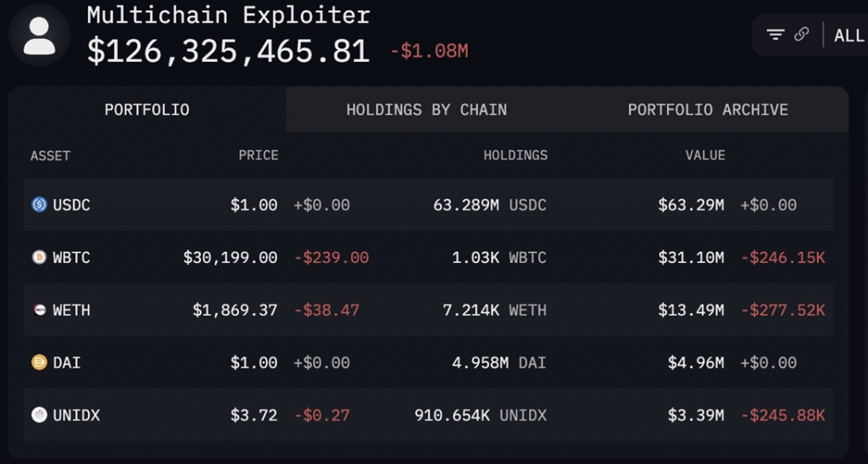Sort by the HOLDINGS column header
This screenshot has width=868, height=464.
click(x=515, y=155)
